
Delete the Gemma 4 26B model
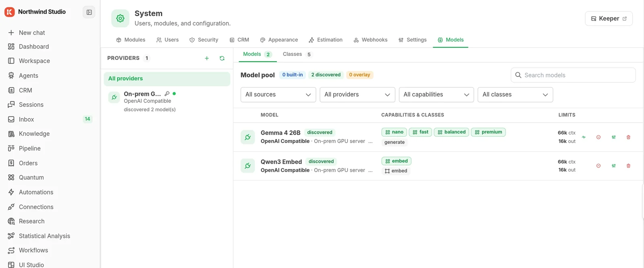(x=628, y=137)
